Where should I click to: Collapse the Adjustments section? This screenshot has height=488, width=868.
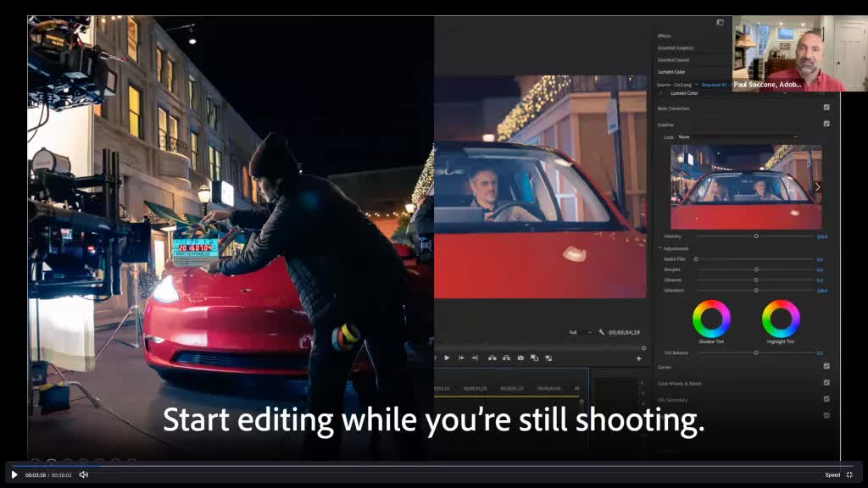pyautogui.click(x=660, y=248)
